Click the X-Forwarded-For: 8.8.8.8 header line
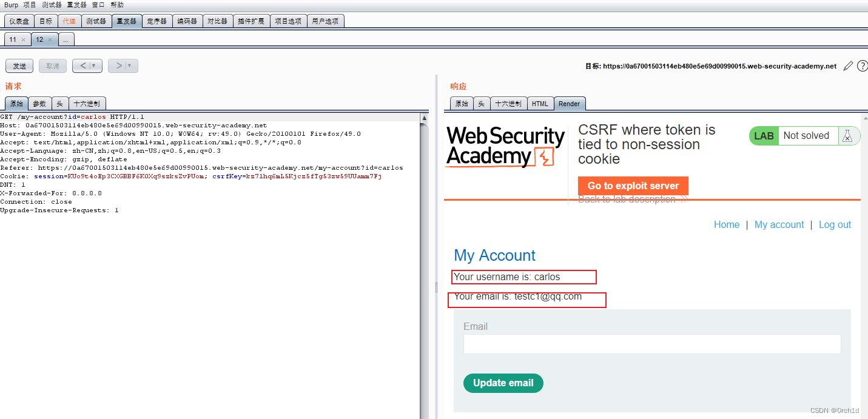Screen dimensions: 868x419 [x=51, y=193]
